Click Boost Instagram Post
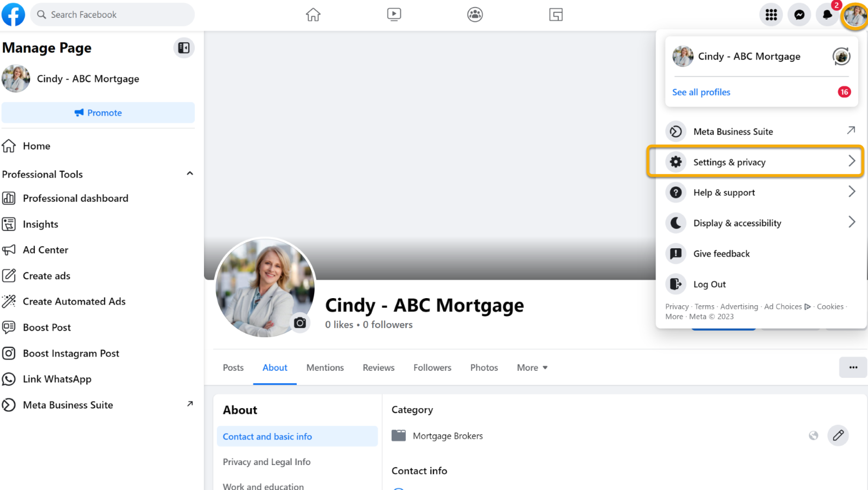 (98, 353)
